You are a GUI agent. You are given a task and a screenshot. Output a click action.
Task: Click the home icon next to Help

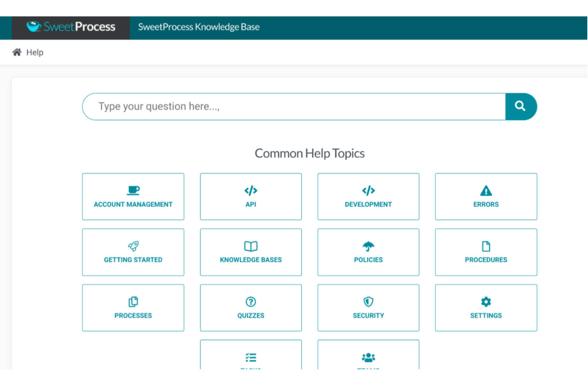tap(16, 52)
